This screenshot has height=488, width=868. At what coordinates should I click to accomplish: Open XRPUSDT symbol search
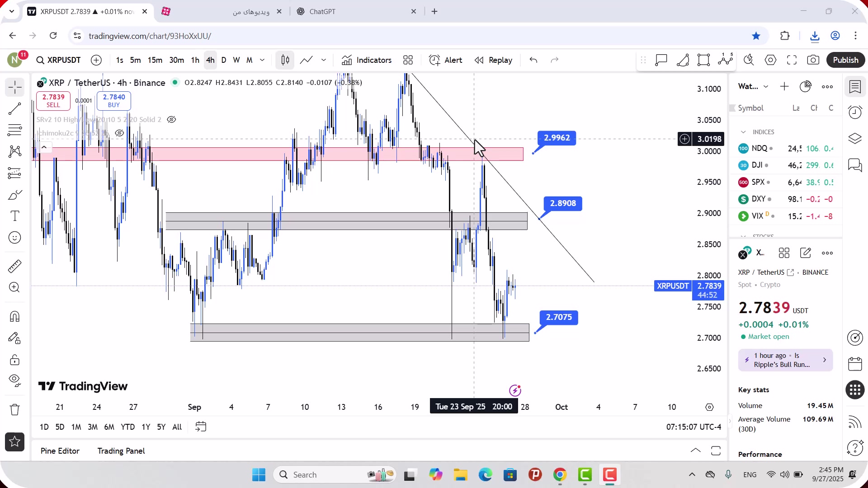(59, 60)
